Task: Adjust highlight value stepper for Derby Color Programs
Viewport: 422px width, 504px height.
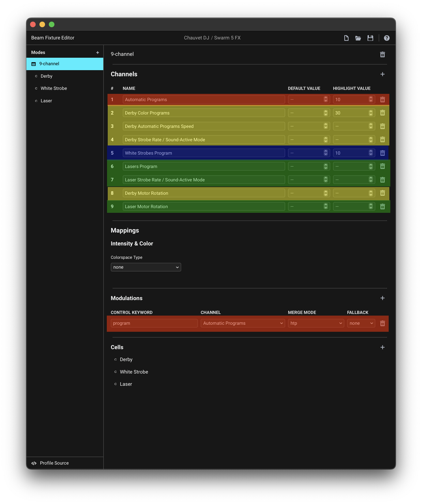Action: pos(371,113)
